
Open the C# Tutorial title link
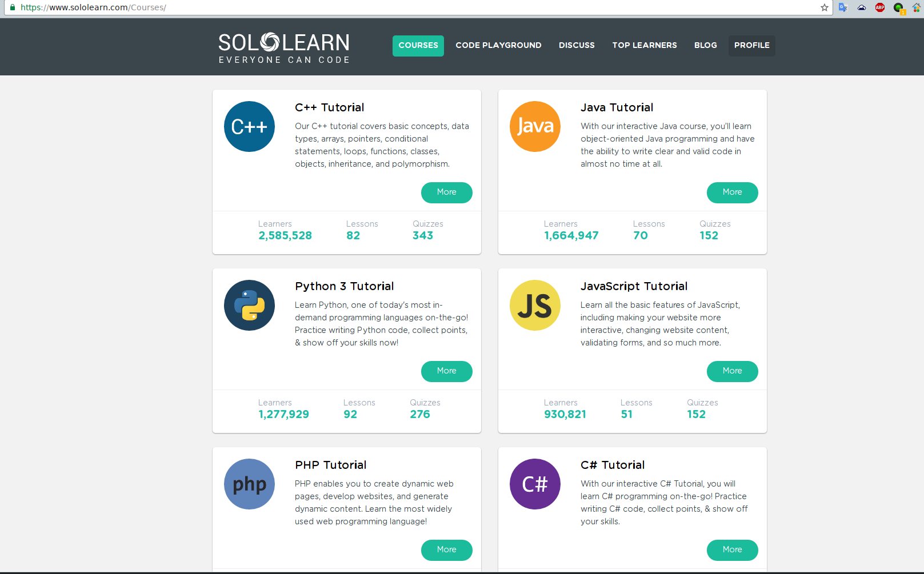(613, 465)
